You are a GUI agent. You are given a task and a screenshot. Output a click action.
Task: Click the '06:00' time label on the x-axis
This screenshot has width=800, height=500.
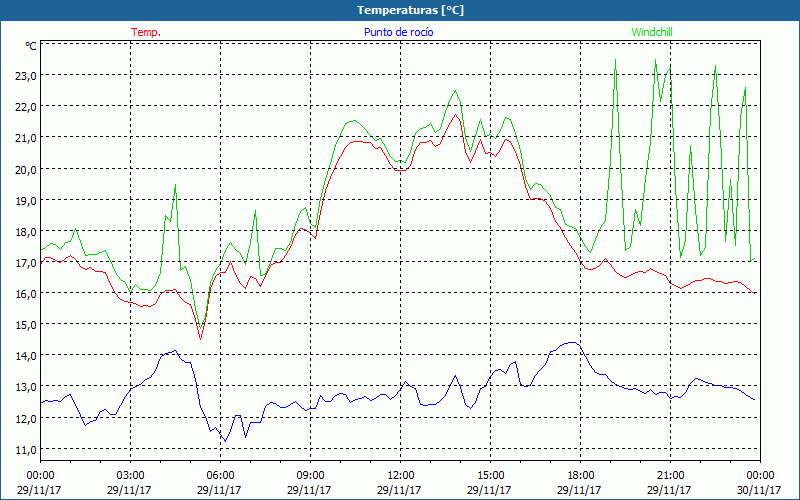pos(220,476)
